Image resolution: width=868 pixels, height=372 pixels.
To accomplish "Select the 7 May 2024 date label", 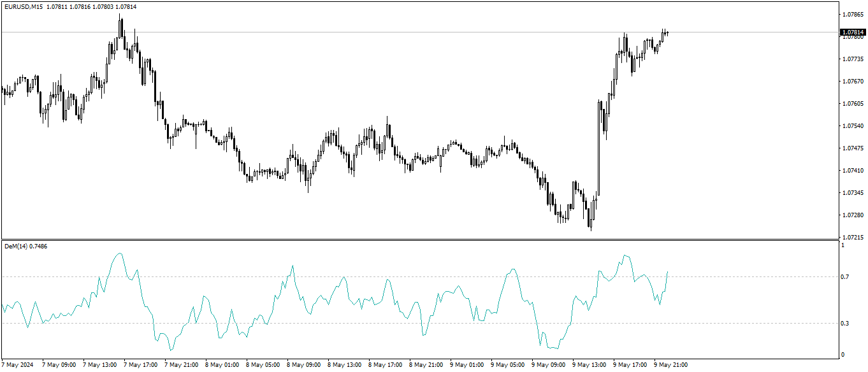I will pyautogui.click(x=17, y=365).
